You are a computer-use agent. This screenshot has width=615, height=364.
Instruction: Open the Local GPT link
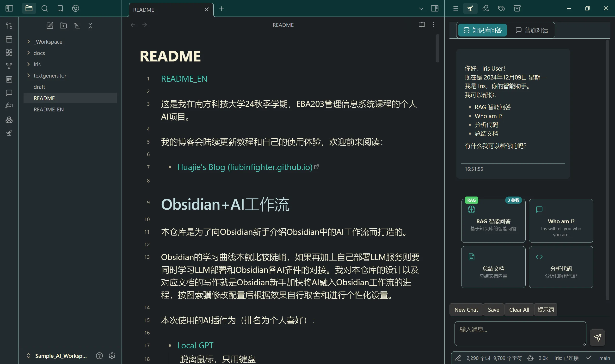[x=195, y=345]
